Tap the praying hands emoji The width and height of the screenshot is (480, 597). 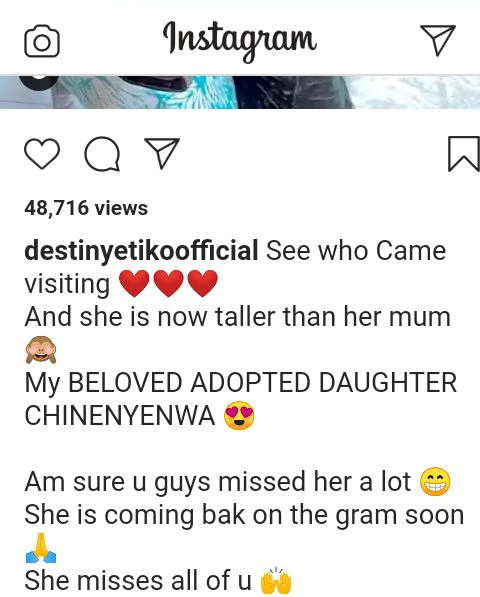coord(41,548)
